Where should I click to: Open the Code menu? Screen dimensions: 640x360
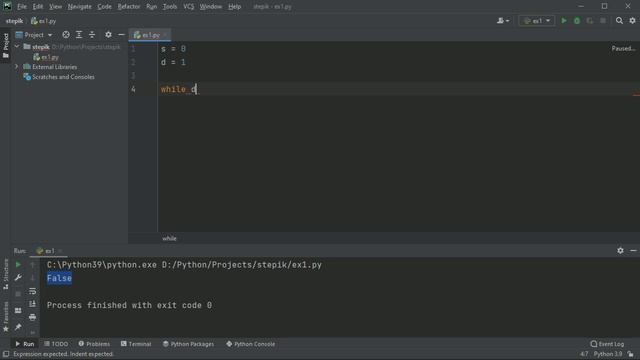point(104,7)
